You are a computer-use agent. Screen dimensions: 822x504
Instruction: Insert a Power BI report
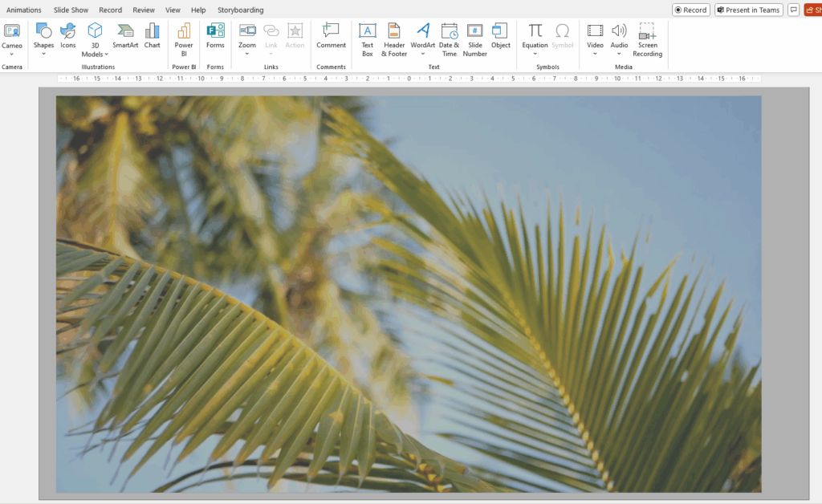(184, 40)
